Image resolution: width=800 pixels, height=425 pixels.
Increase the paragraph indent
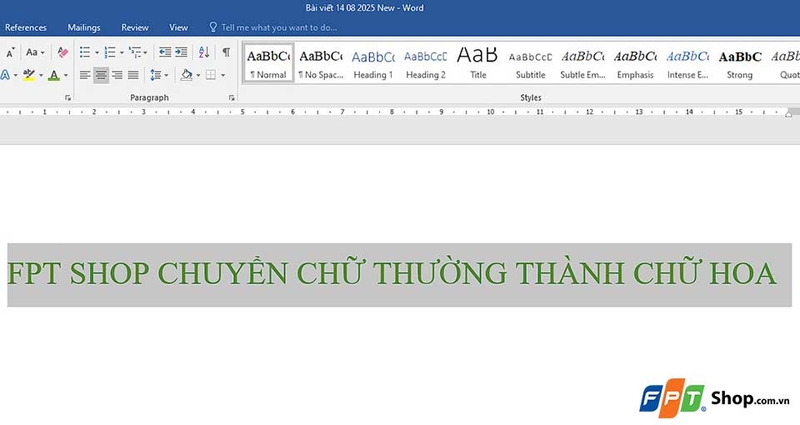coord(181,52)
